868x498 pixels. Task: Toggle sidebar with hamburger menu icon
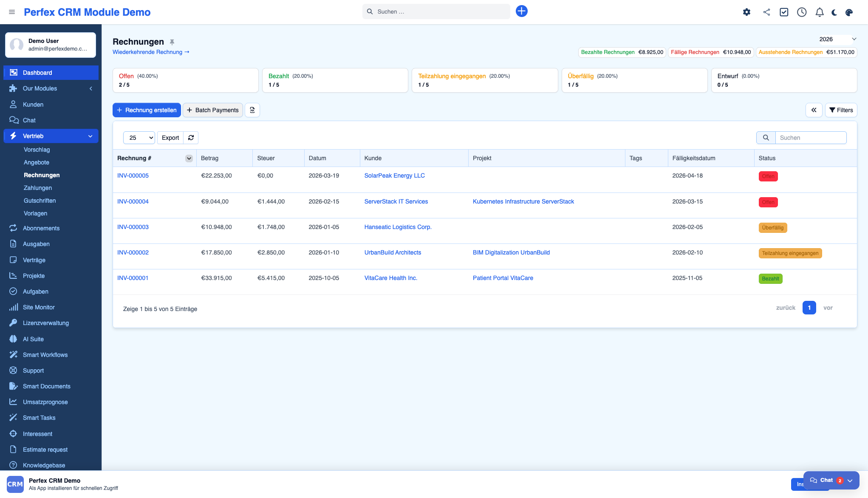[x=12, y=12]
